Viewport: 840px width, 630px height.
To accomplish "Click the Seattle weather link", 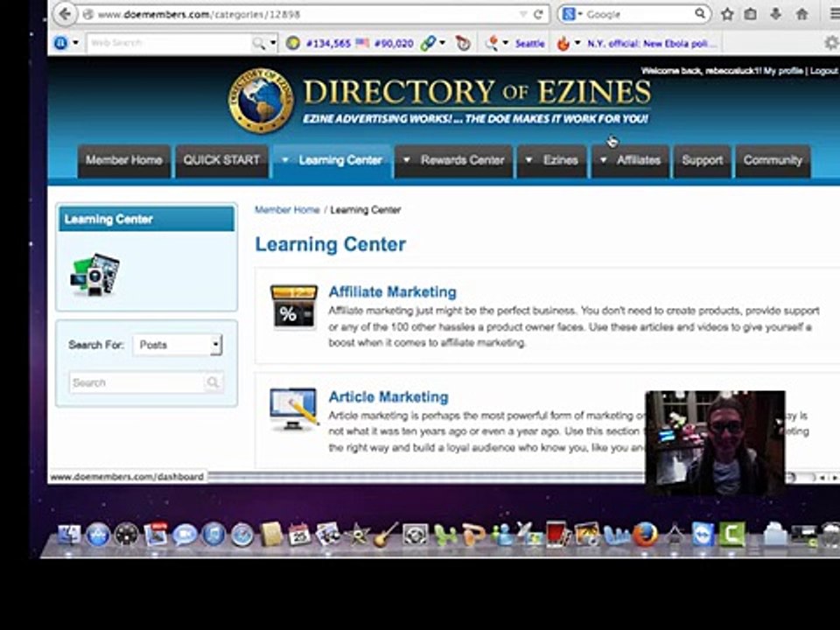I will point(530,44).
